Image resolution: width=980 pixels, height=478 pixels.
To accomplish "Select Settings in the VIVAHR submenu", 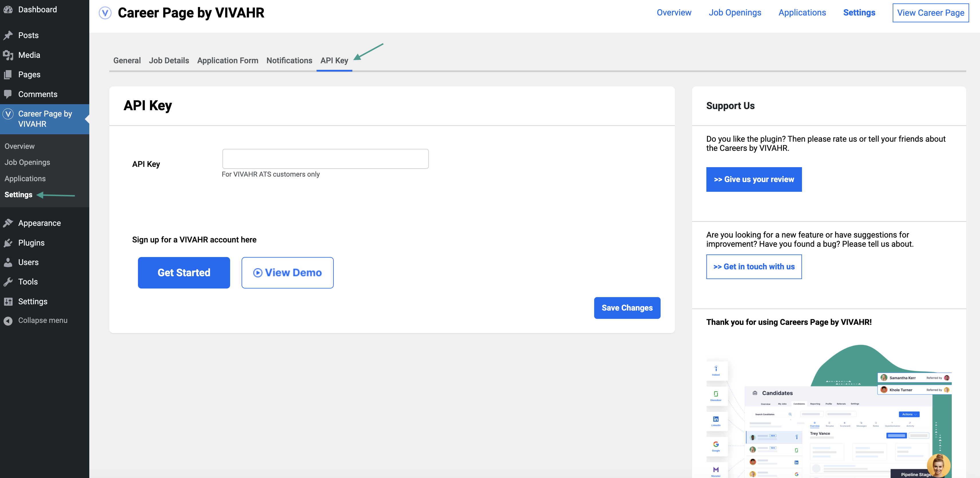I will pyautogui.click(x=18, y=195).
